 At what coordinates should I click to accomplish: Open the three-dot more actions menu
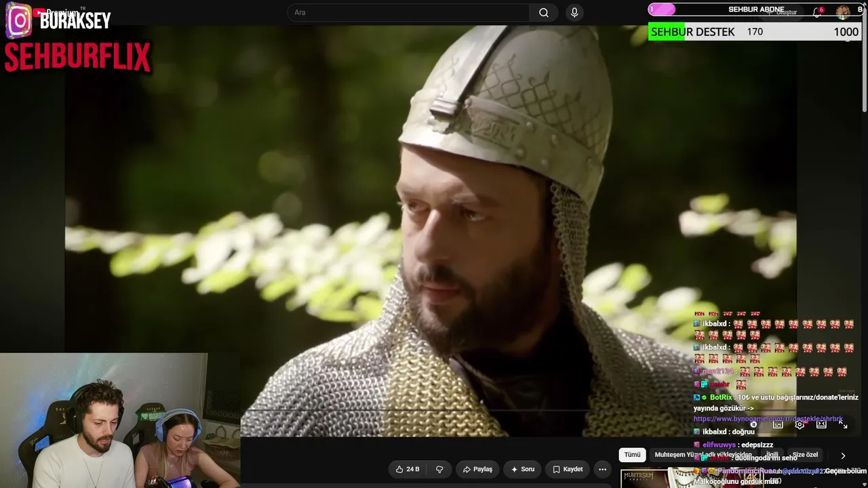pos(602,469)
